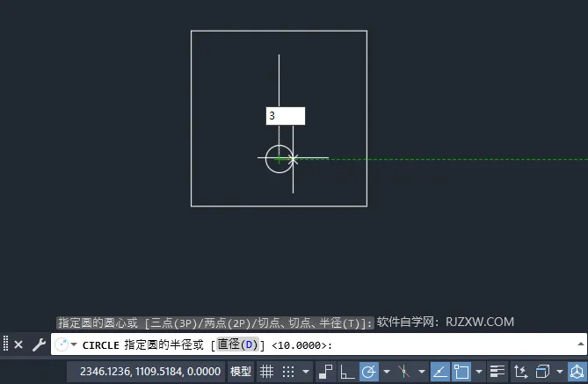This screenshot has width=588, height=384.
Task: Close the command line window
Action: click(18, 344)
